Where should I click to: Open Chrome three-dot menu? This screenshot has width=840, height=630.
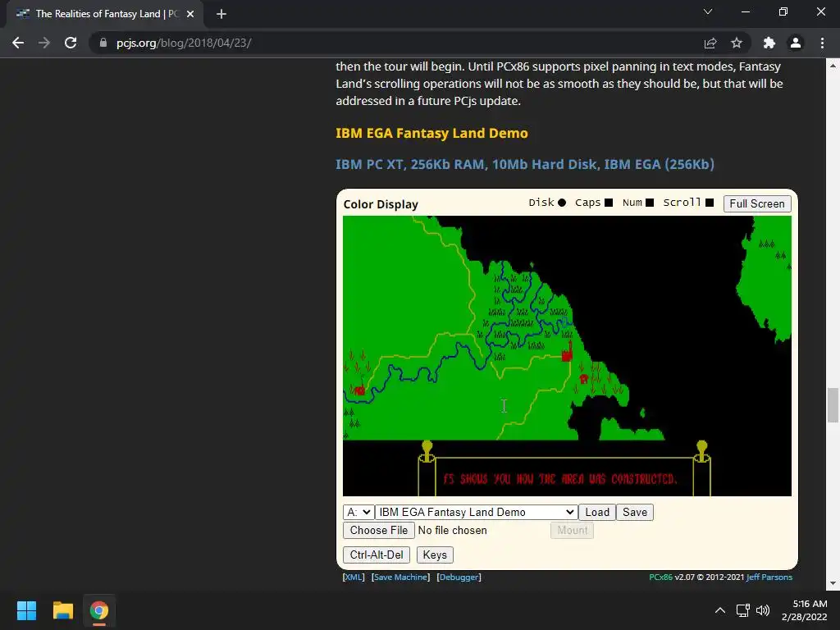pyautogui.click(x=822, y=43)
